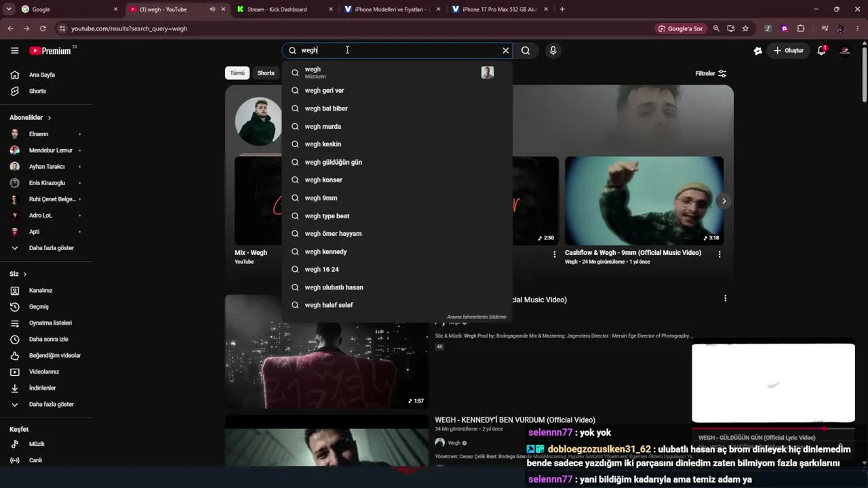
Task: Choose the 'wegh güldüğün gün' suggestion
Action: [x=397, y=162]
